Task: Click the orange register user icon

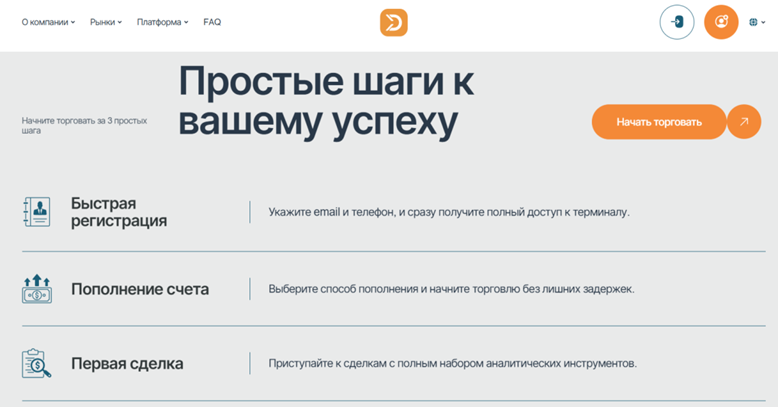Action: coord(721,22)
